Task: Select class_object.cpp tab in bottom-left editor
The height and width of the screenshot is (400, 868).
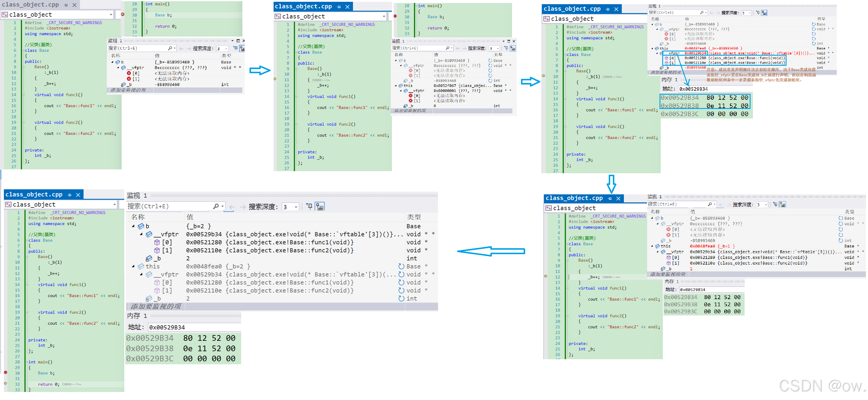Action: click(34, 195)
